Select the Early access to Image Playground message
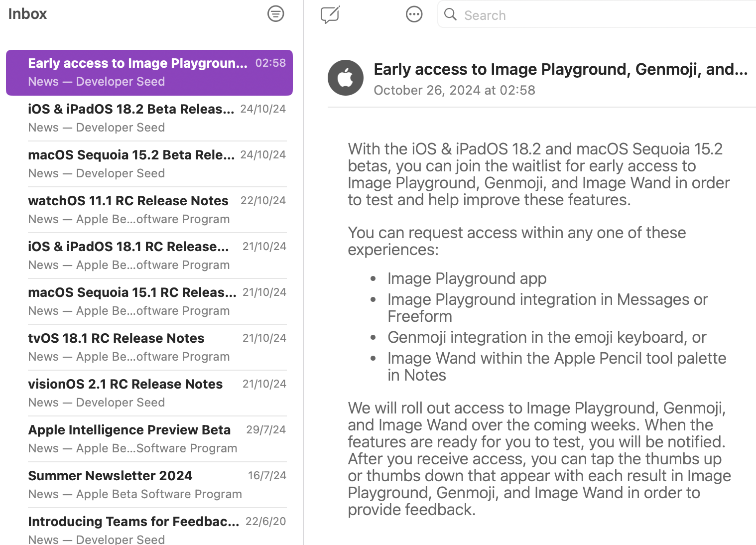Screen dimensions: 756x545 [149, 73]
